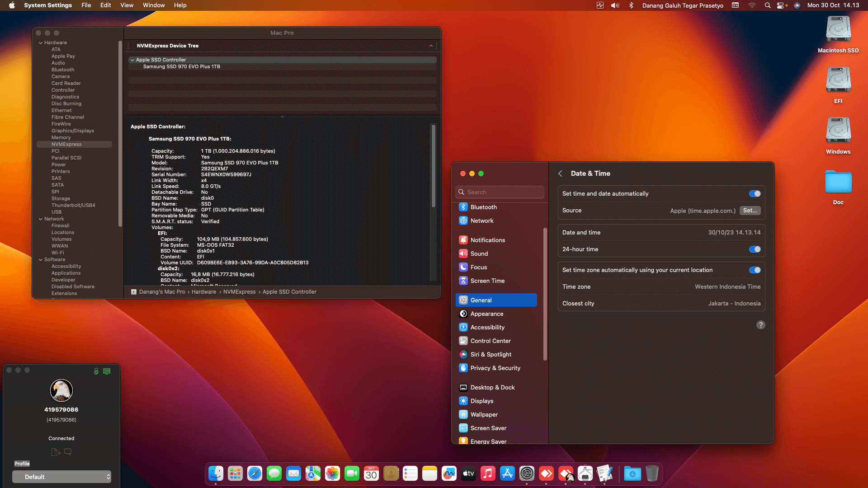Image resolution: width=868 pixels, height=488 pixels.
Task: Select Memory in Hardware list
Action: pyautogui.click(x=61, y=138)
